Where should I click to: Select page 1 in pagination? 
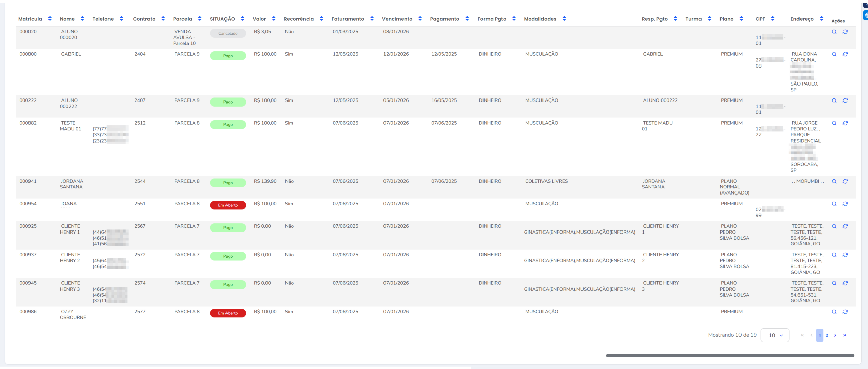(820, 335)
